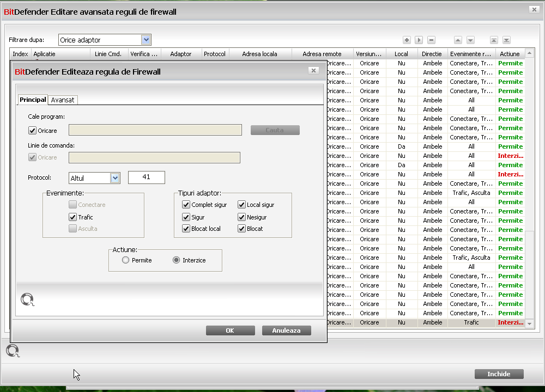Sort rules by the Index column header
The height and width of the screenshot is (392, 545).
pyautogui.click(x=20, y=54)
